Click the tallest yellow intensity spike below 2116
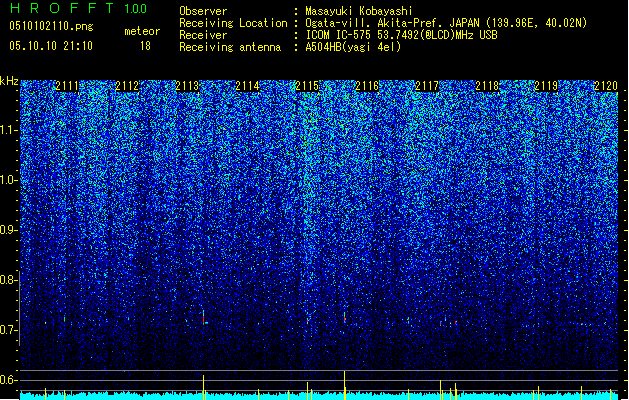 [345, 385]
